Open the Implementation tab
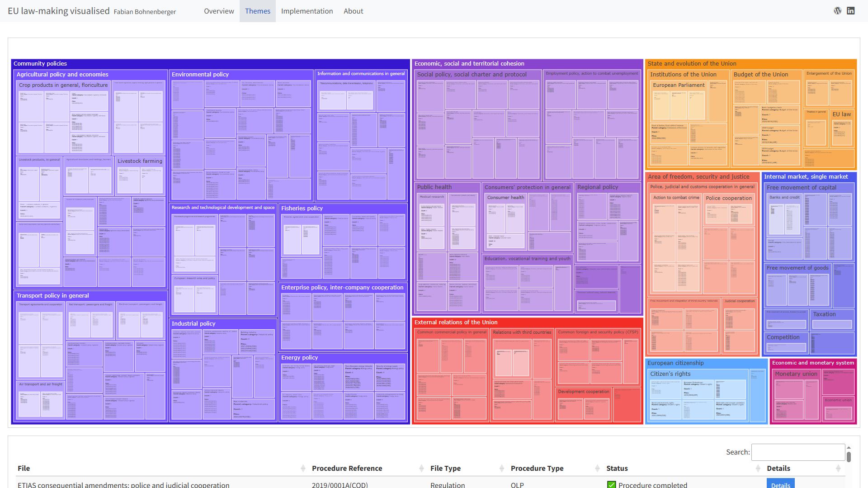This screenshot has width=868, height=488. click(307, 11)
